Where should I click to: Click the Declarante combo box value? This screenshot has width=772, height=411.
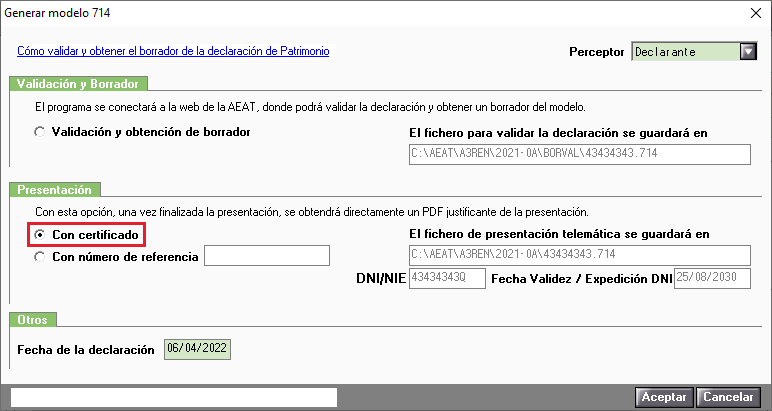pyautogui.click(x=686, y=52)
